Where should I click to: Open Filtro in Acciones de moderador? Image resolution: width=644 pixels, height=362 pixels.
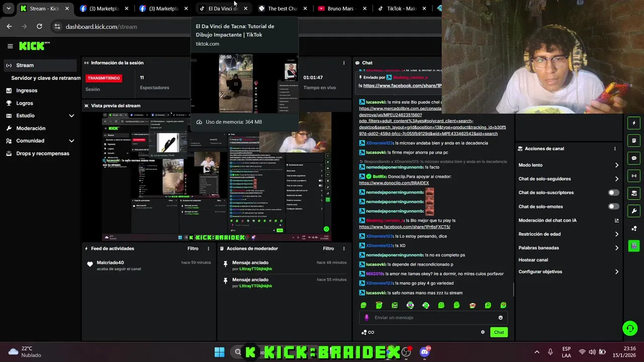(x=328, y=248)
